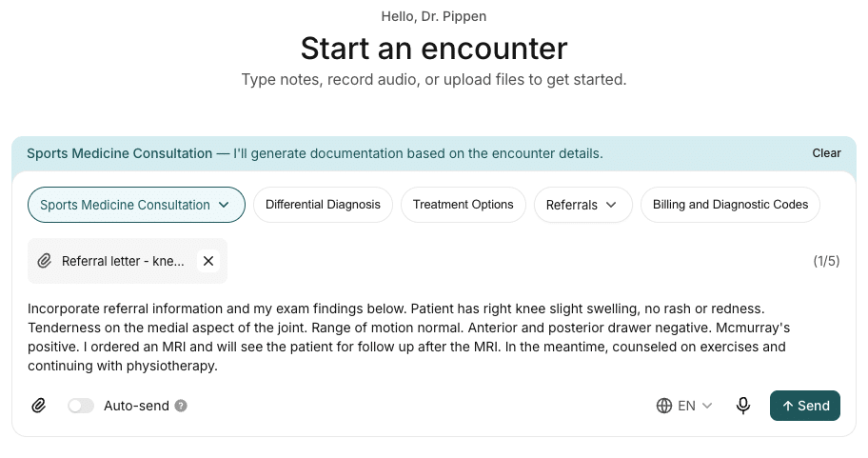Click the paperclip attach files icon
This screenshot has height=458, width=868.
[x=38, y=406]
